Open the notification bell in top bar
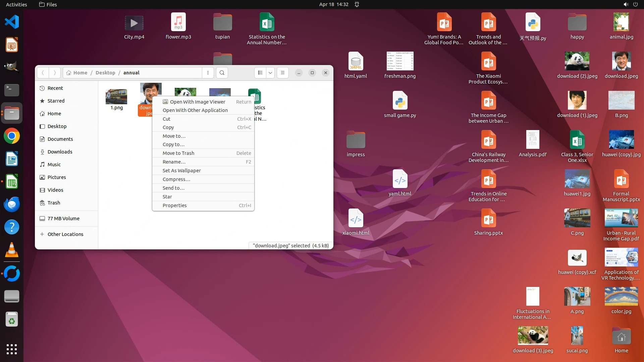Viewport: 644px width, 362px height. click(357, 4)
